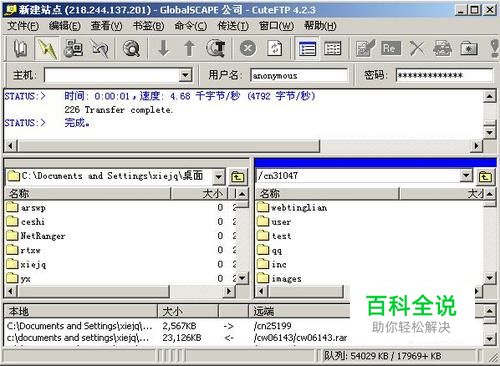The image size is (500, 366).
Task: Expand the local path dropdown arrow
Action: point(218,176)
